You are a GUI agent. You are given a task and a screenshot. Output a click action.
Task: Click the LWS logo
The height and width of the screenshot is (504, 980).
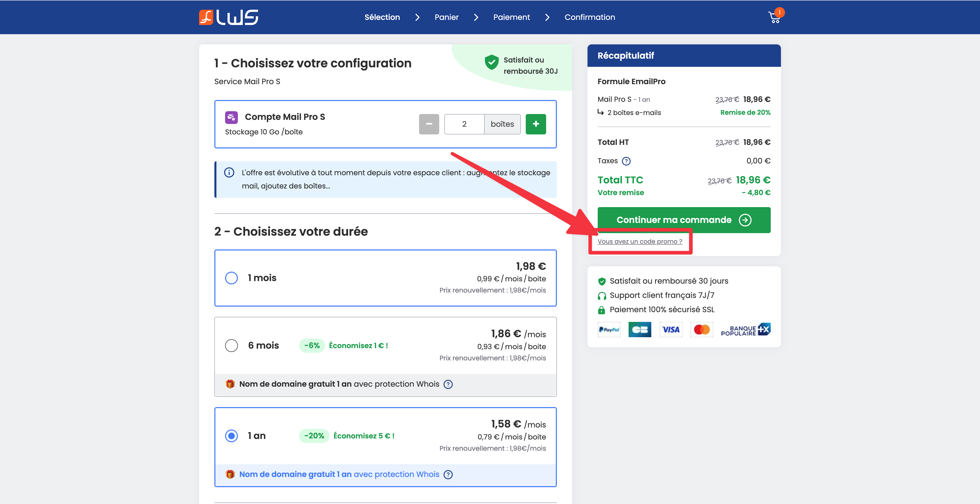click(229, 17)
